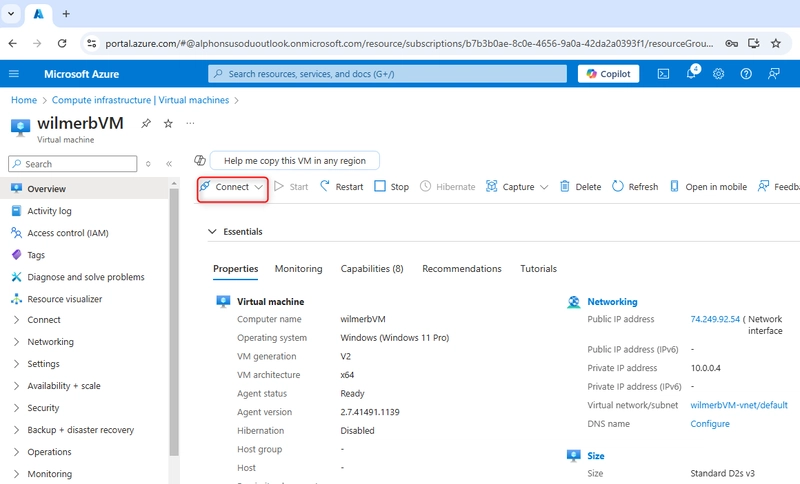The height and width of the screenshot is (484, 800).
Task: Focus the global Search resources field
Action: point(387,74)
